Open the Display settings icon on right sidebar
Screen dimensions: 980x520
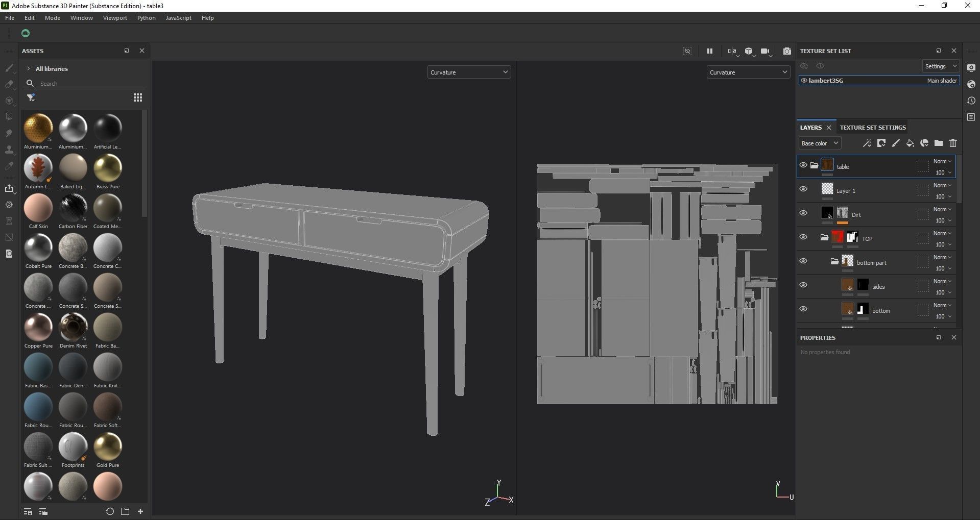coord(971,68)
